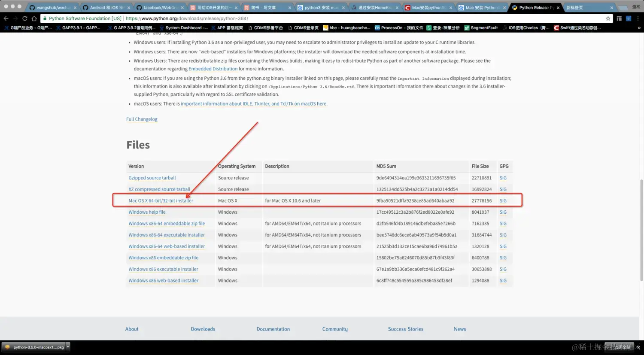Screen dimensions: 644x355
Task: Open the bookmarks overflow chevron
Action: 639,27
